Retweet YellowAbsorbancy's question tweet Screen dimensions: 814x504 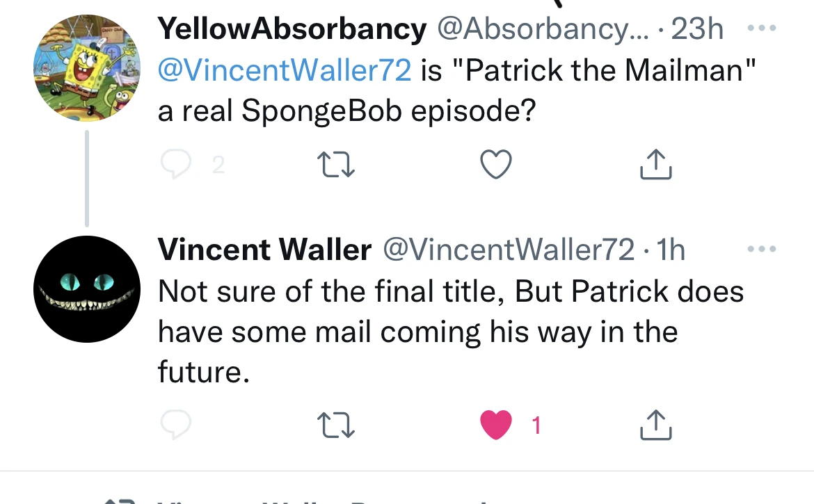coord(335,164)
